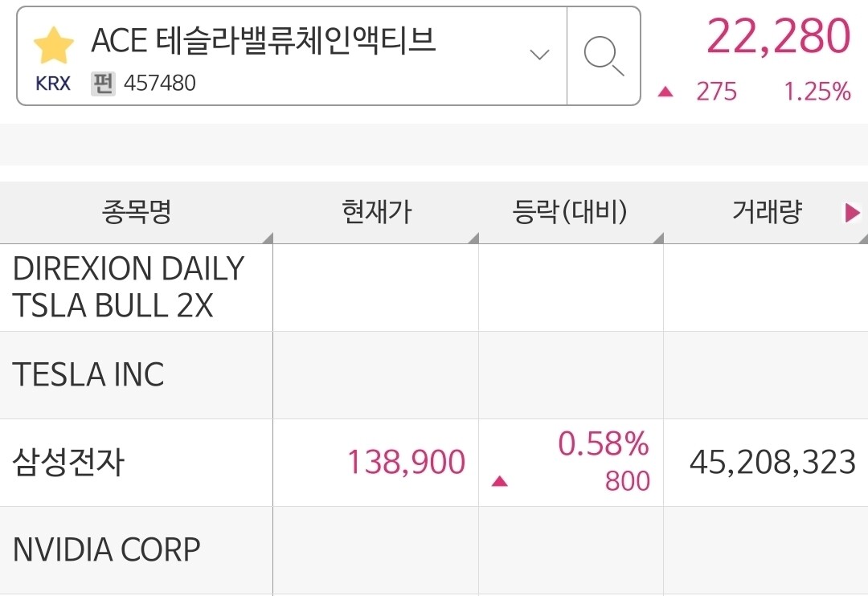This screenshot has height=596, width=868.
Task: Toggle the yellow favorite star
Action: 53,45
